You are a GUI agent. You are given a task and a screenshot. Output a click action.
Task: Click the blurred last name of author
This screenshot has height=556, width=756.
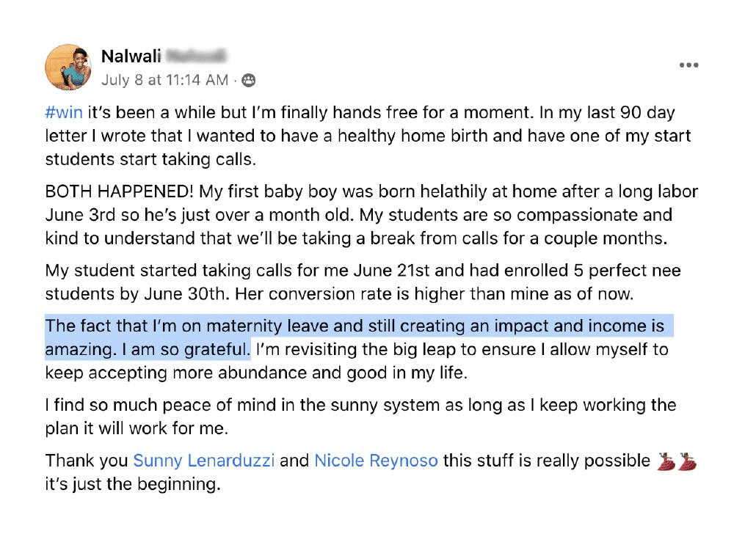click(195, 56)
